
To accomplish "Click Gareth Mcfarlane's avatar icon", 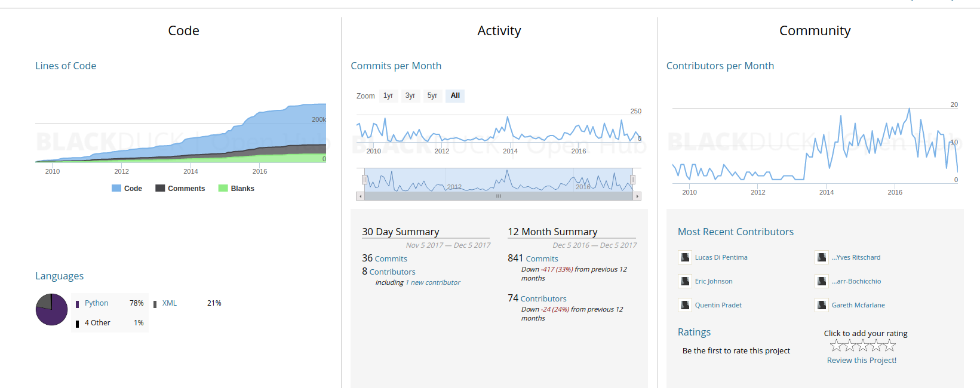I will [821, 305].
